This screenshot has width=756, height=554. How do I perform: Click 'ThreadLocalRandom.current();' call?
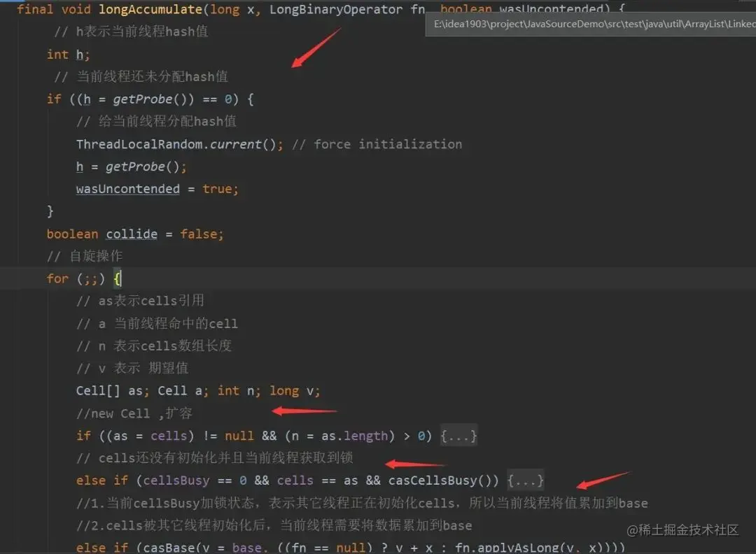coord(180,144)
